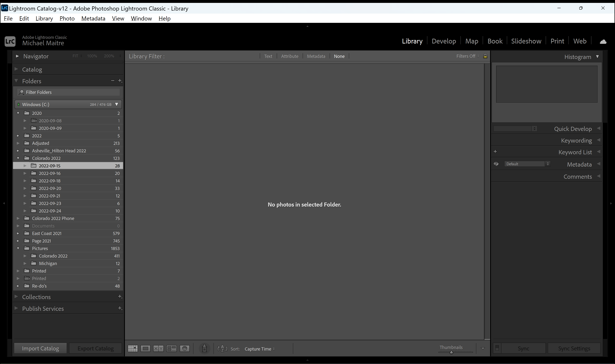
Task: Collapse the Colorado 2022 folder
Action: [x=18, y=158]
